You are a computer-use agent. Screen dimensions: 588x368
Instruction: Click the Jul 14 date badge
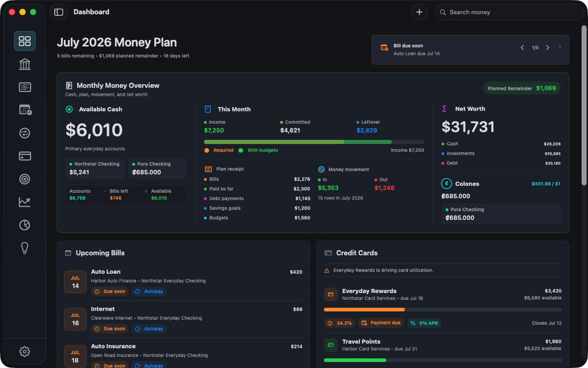75,282
